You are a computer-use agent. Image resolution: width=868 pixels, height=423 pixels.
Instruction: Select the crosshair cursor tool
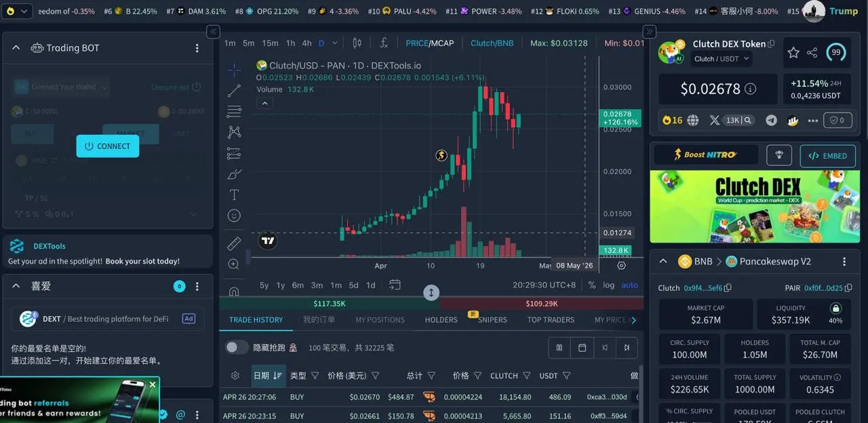[x=234, y=70]
